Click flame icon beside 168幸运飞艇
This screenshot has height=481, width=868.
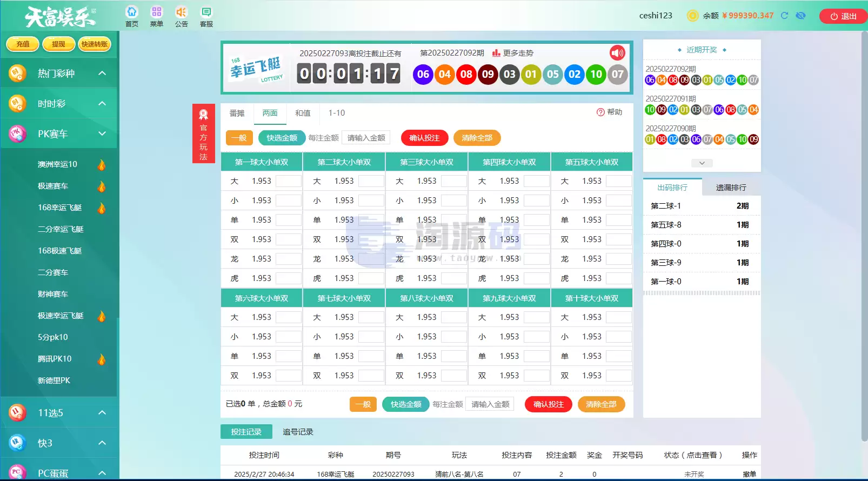coord(101,208)
